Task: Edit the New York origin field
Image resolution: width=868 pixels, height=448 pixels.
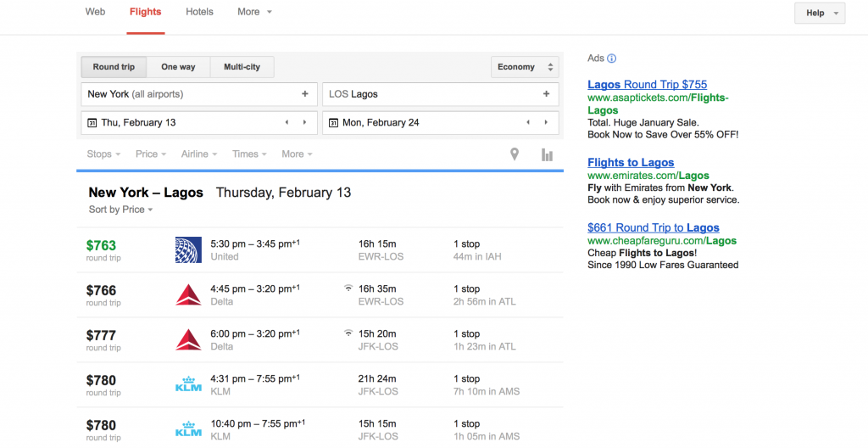Action: coord(199,93)
